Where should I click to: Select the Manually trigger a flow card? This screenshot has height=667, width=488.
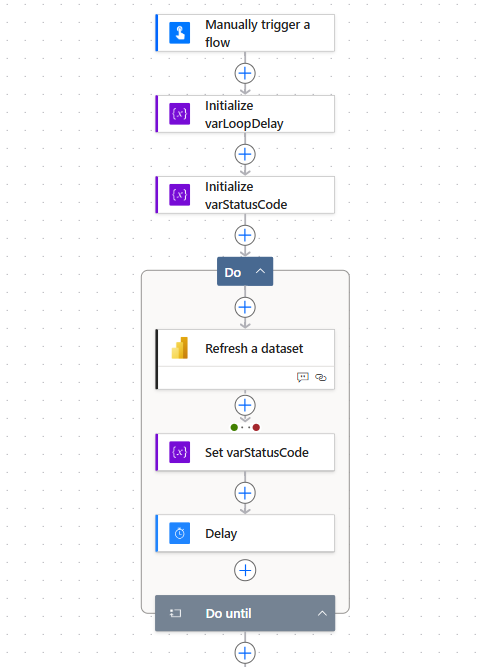tap(245, 33)
